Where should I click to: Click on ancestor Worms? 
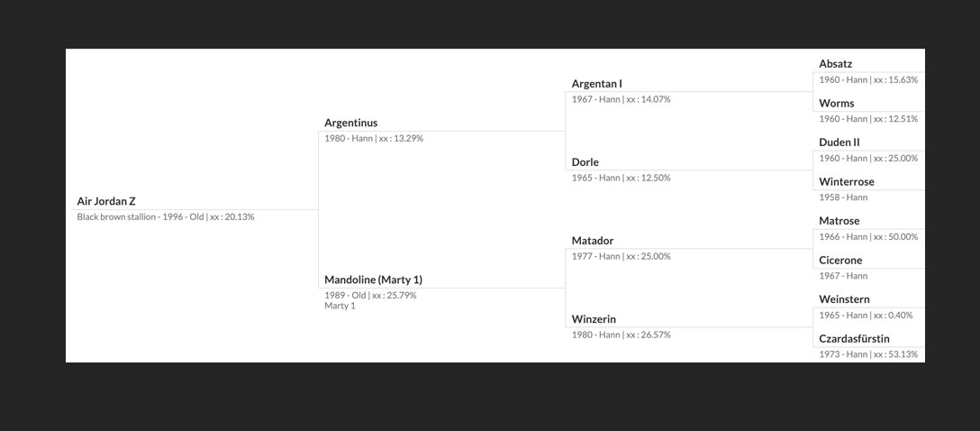836,103
